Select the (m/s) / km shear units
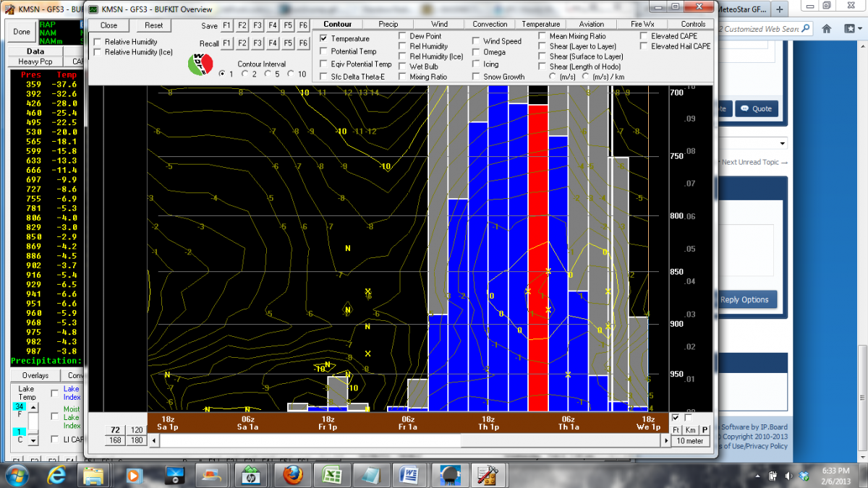The height and width of the screenshot is (488, 868). click(x=587, y=77)
